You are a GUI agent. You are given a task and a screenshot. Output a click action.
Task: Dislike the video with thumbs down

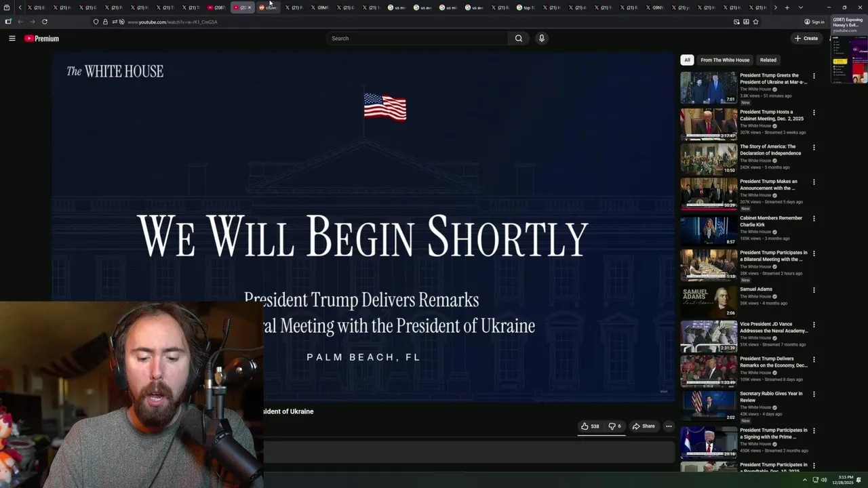pyautogui.click(x=614, y=426)
